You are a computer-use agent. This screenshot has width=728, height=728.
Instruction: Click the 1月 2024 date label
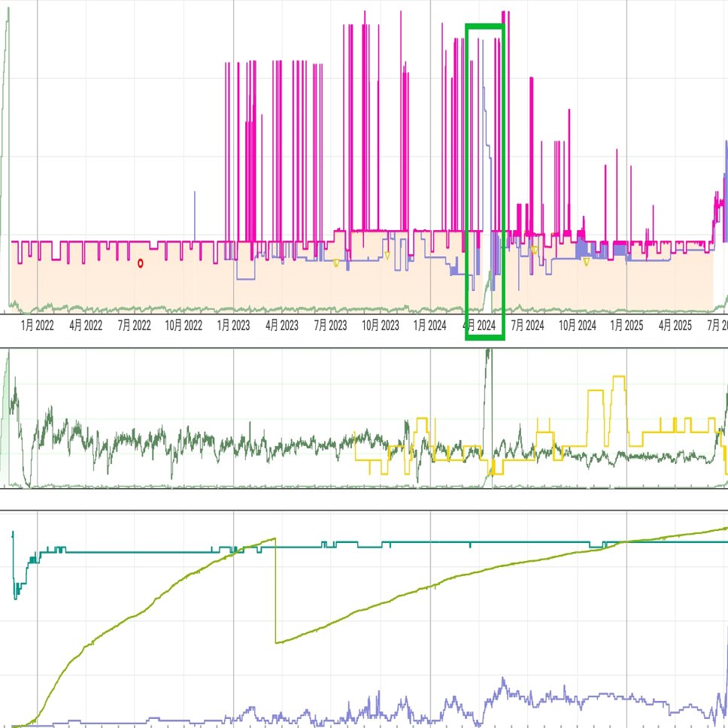click(x=430, y=326)
